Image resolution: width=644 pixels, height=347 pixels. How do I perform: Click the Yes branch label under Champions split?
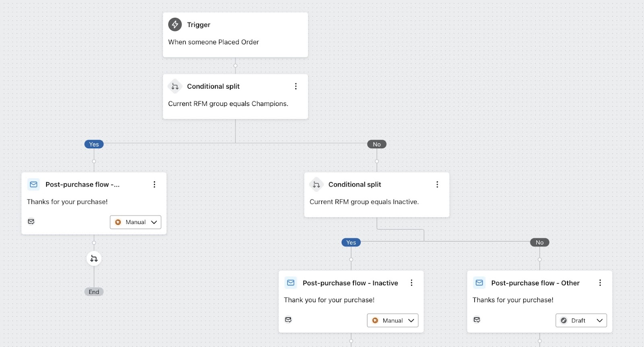pos(94,144)
